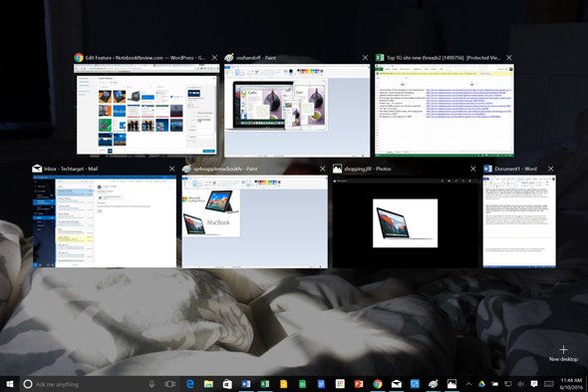Screen dimensions: 588x392
Task: Open Word from the taskbar
Action: pos(246,384)
